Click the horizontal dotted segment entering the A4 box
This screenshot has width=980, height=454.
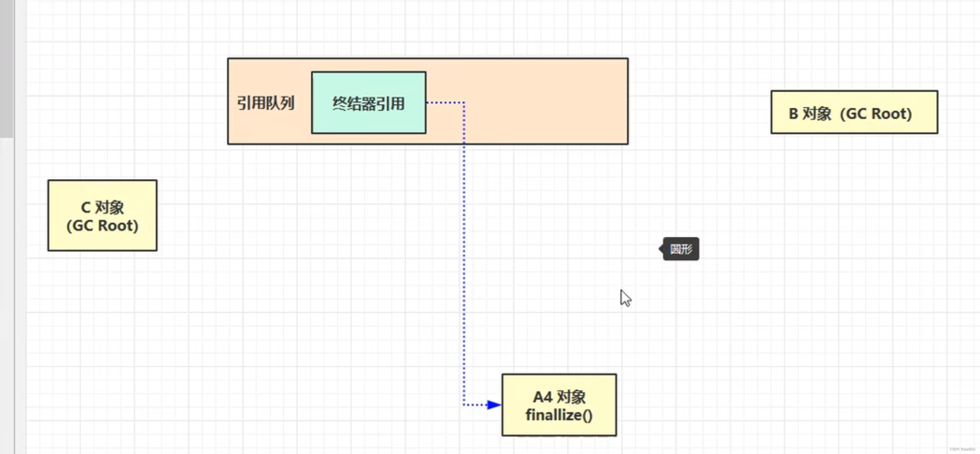[x=475, y=405]
